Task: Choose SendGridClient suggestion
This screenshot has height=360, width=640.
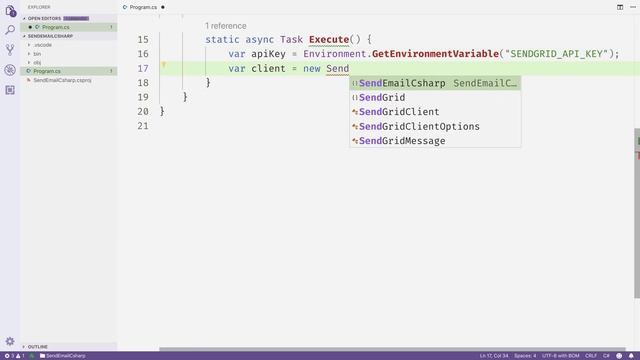Action: 435,112
